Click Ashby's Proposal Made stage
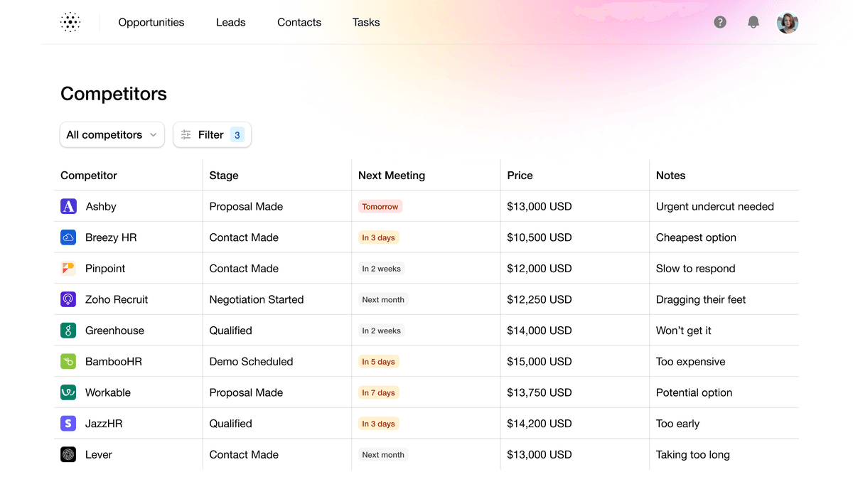The height and width of the screenshot is (504, 853). tap(246, 206)
